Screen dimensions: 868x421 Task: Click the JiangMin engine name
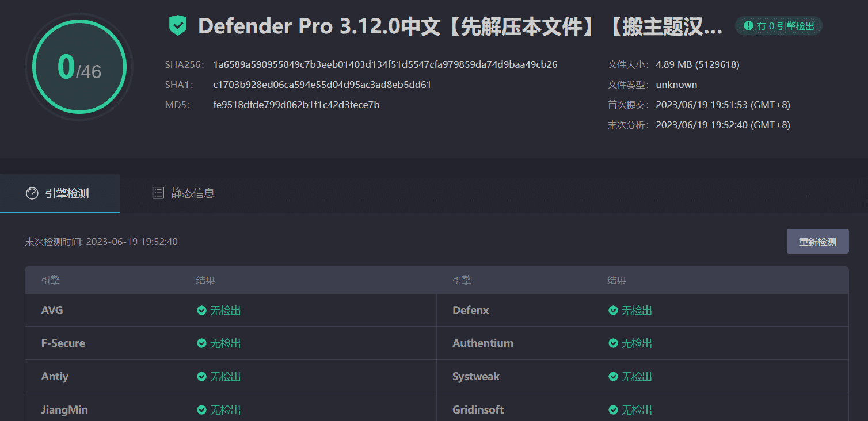[64, 410]
